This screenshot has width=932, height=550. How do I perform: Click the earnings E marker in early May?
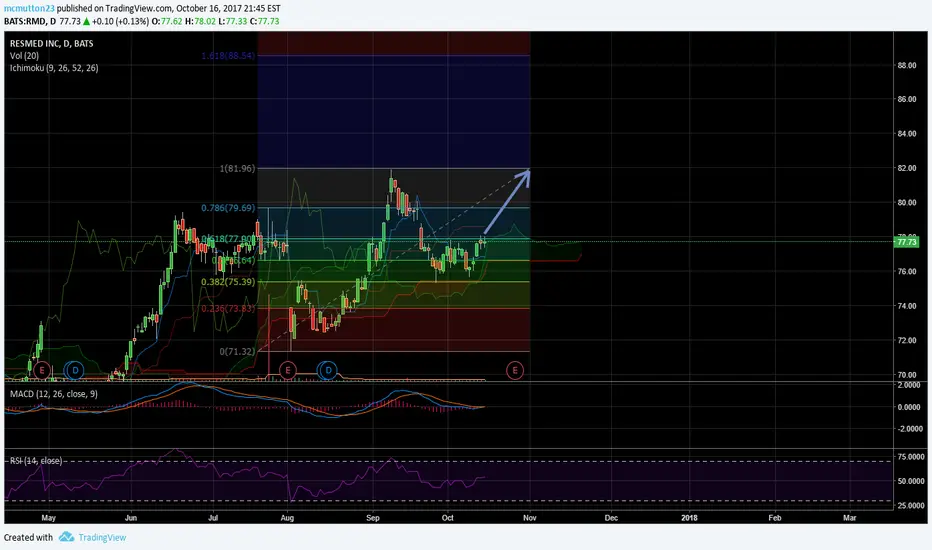tap(42, 370)
